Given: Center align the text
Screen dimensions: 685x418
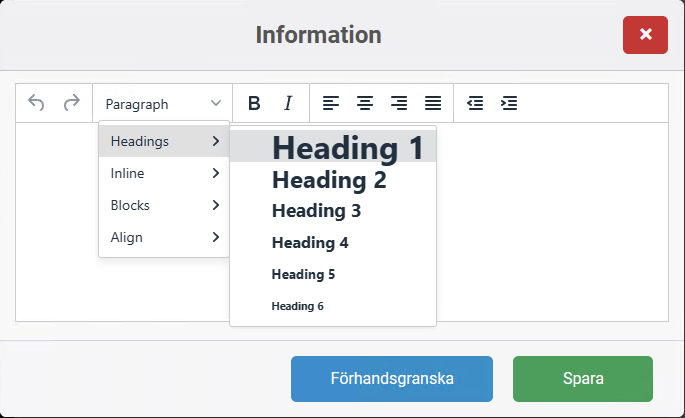Looking at the screenshot, I should [365, 103].
